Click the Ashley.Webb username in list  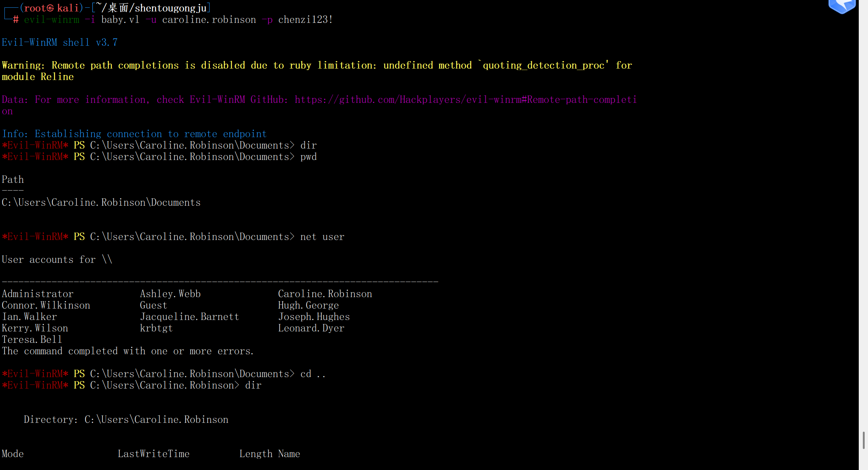coord(170,294)
